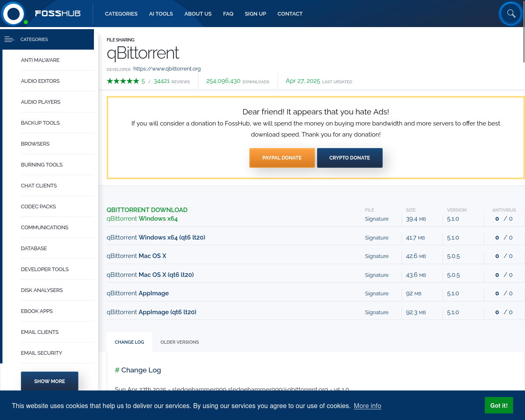This screenshot has height=420, width=525.
Task: Open the More info cookie link
Action: point(367,406)
